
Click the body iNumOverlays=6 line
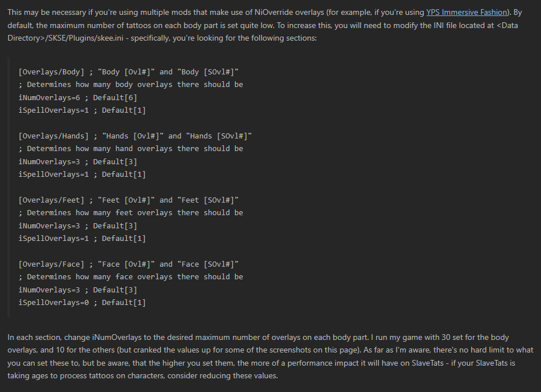(78, 97)
